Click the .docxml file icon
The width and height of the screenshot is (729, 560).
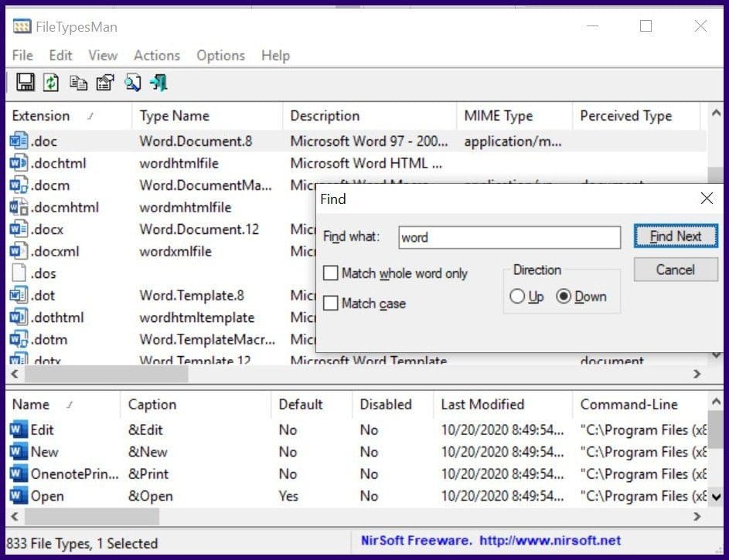[x=19, y=251]
